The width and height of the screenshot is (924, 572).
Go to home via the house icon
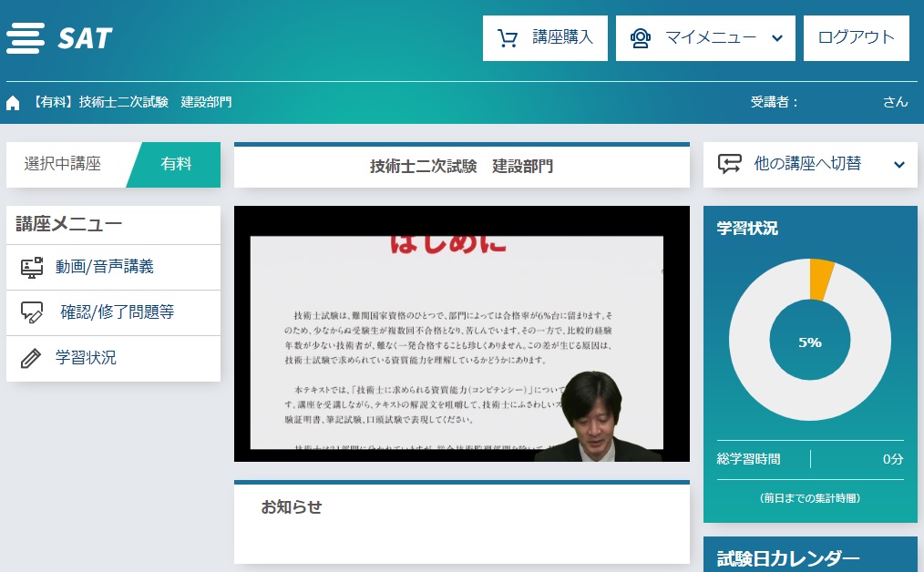13,103
